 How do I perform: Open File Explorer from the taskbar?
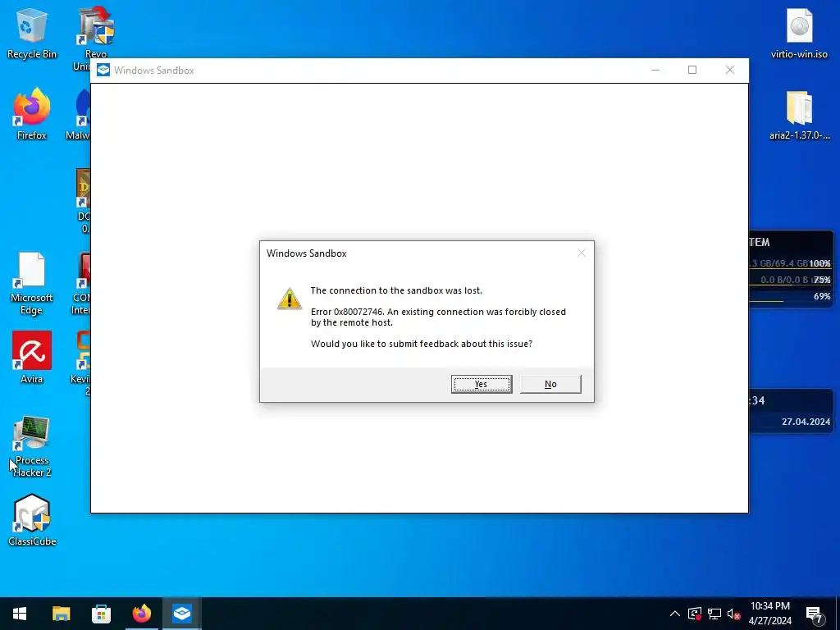tap(61, 614)
